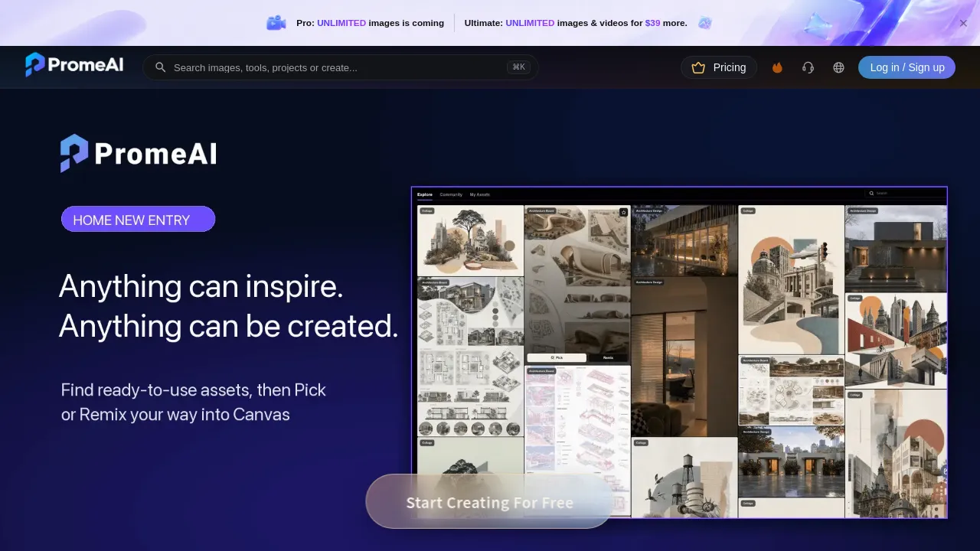Focus the "Search images, tools, projects" field
Screen dimensions: 980x551
341,67
